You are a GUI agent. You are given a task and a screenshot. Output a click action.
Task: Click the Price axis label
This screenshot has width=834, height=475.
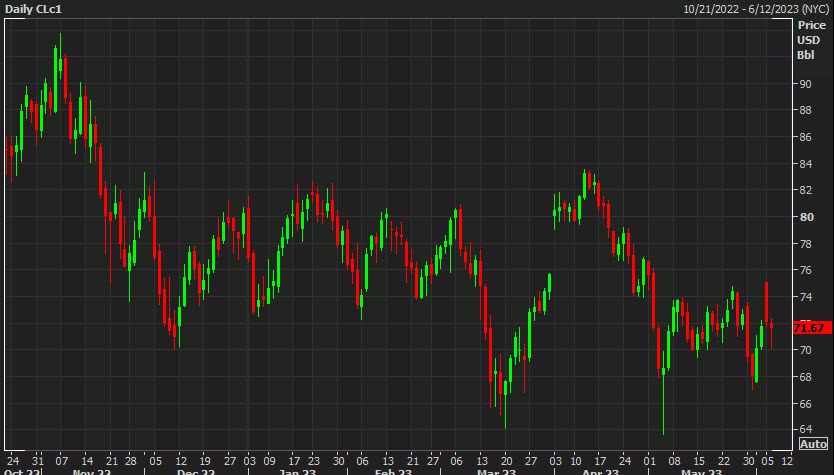tap(811, 26)
